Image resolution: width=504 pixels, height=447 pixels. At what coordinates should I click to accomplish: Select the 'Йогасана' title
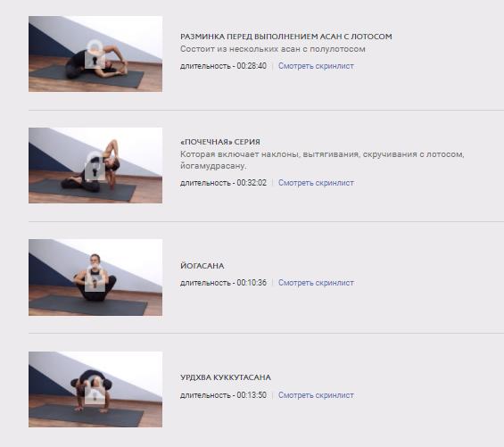[x=202, y=266]
